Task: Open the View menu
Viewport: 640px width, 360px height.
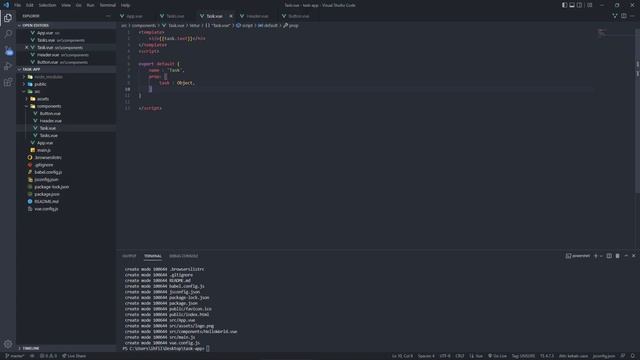Action: pyautogui.click(x=66, y=5)
